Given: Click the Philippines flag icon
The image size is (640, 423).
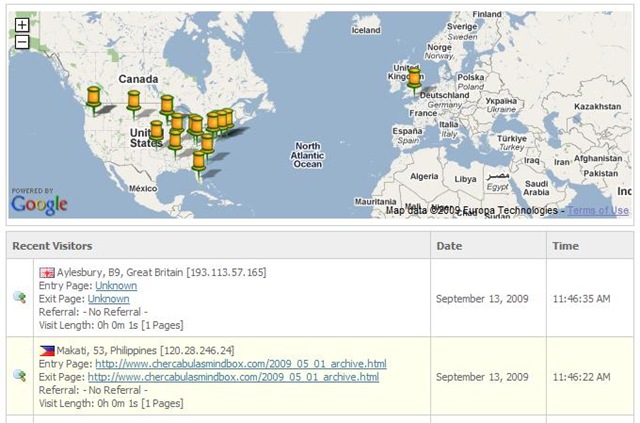Looking at the screenshot, I should click(x=47, y=350).
